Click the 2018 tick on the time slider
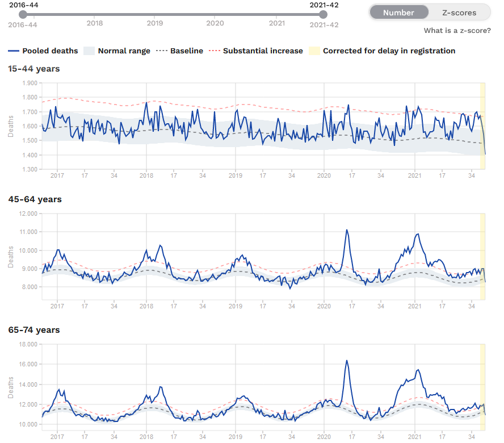 pyautogui.click(x=94, y=23)
